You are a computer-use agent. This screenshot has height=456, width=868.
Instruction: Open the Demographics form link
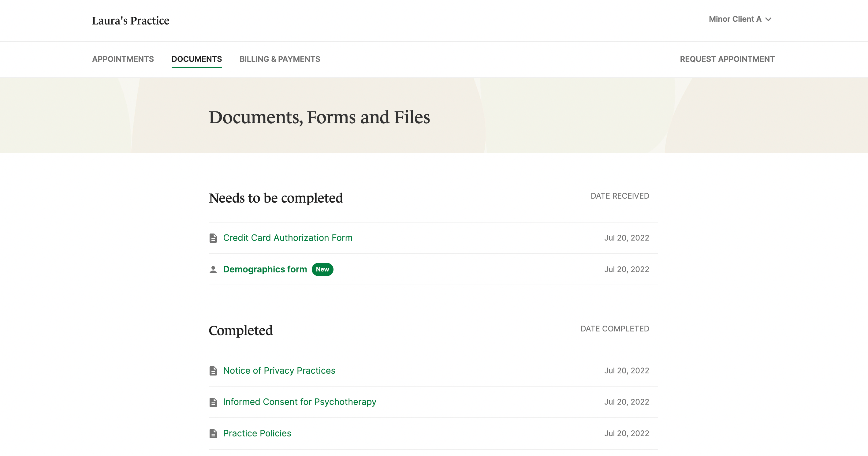265,269
